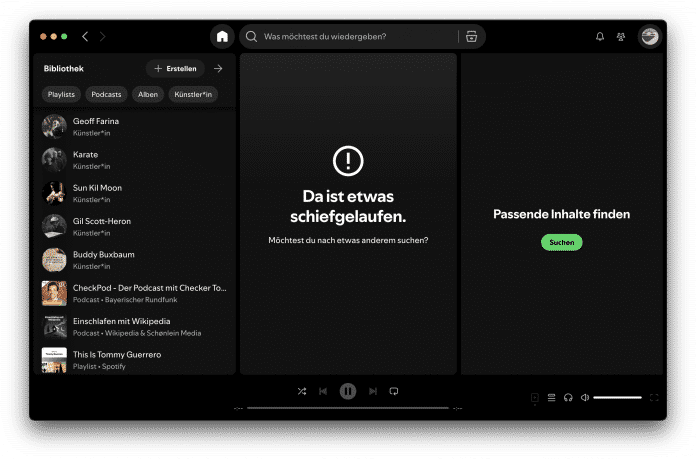Open artist Sun Kil Moon
The width and height of the screenshot is (696, 459).
[x=134, y=193]
